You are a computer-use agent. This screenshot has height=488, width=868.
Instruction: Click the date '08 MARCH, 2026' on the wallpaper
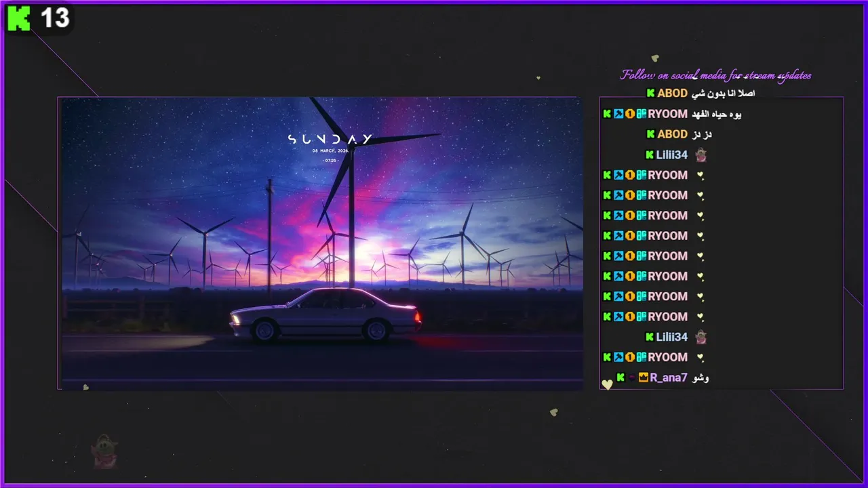tap(330, 151)
